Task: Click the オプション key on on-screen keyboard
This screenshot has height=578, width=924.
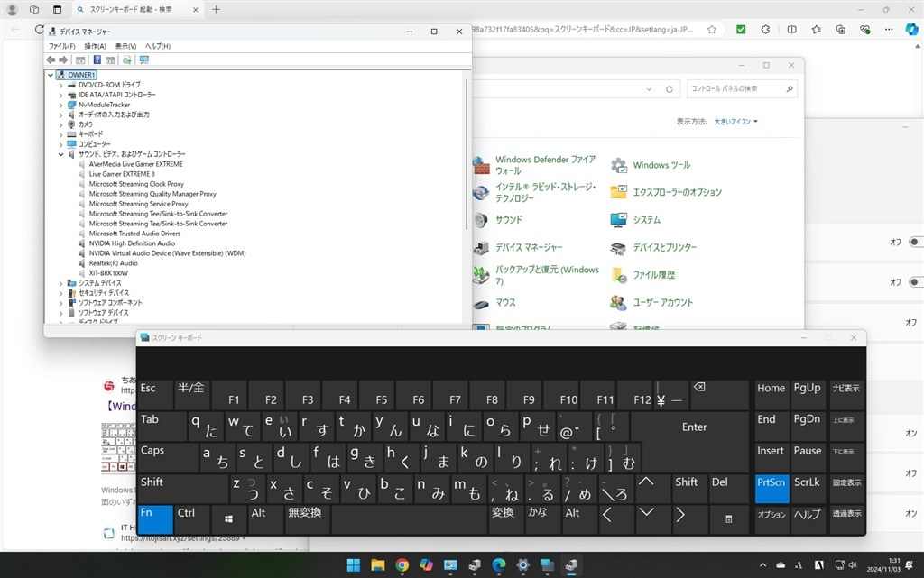Action: (x=771, y=519)
